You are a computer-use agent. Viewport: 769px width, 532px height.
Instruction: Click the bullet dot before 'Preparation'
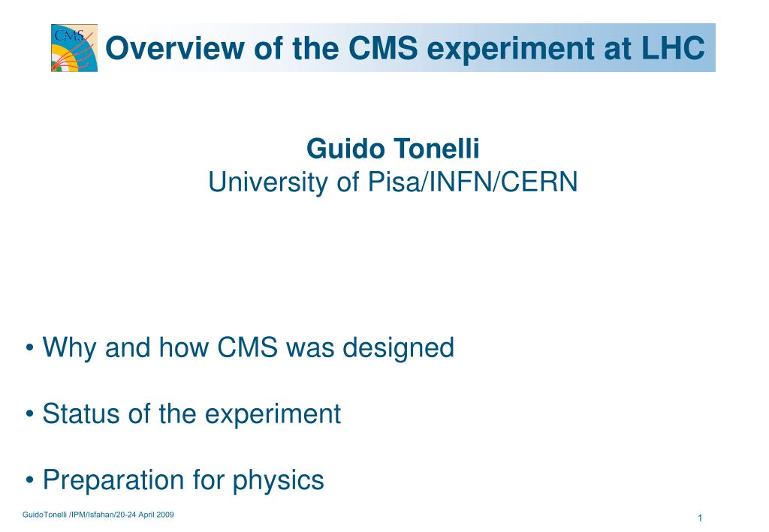(30, 480)
